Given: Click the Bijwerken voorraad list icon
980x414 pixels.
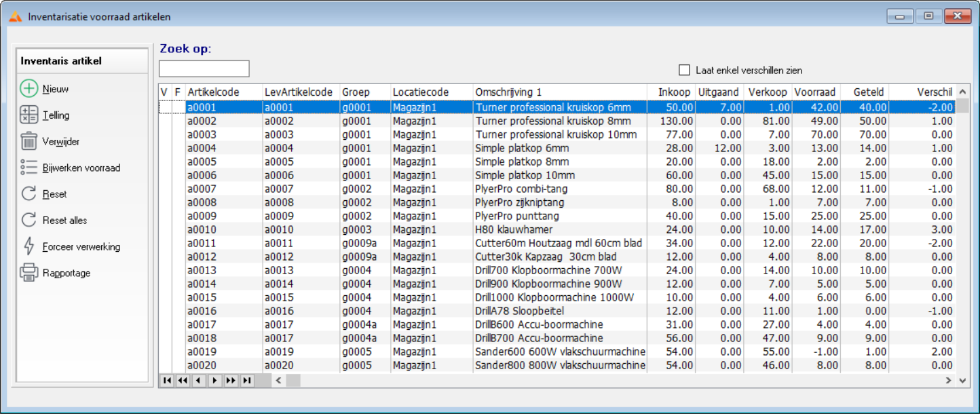Looking at the screenshot, I should tap(29, 168).
